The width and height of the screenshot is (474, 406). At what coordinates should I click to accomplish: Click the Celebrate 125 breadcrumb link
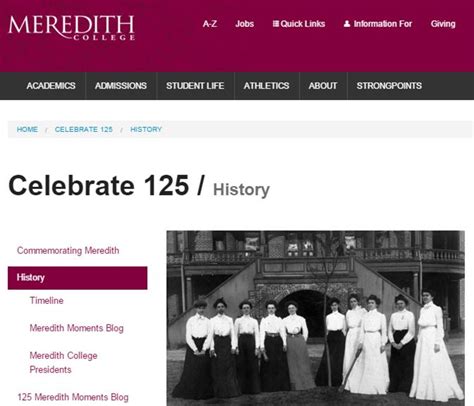coord(84,129)
